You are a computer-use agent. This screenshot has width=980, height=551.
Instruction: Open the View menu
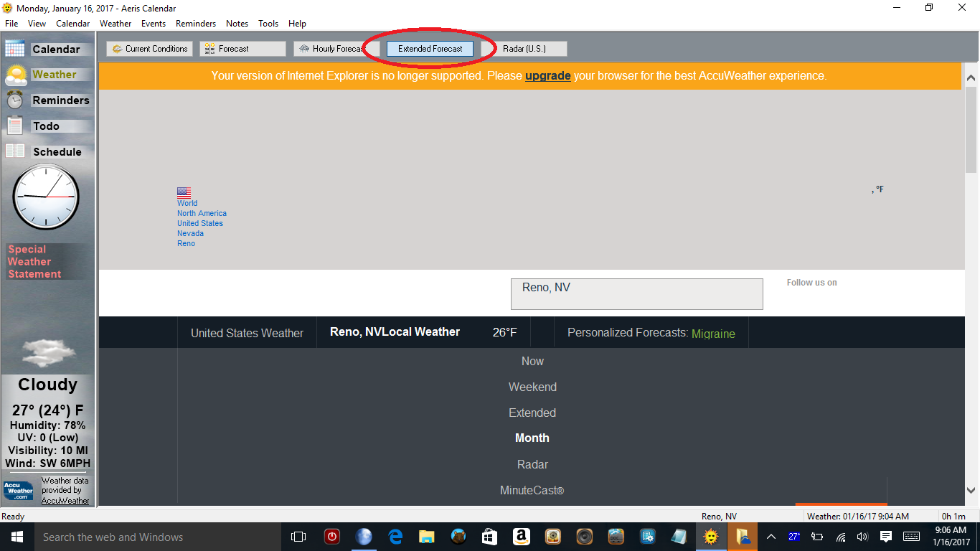[37, 24]
